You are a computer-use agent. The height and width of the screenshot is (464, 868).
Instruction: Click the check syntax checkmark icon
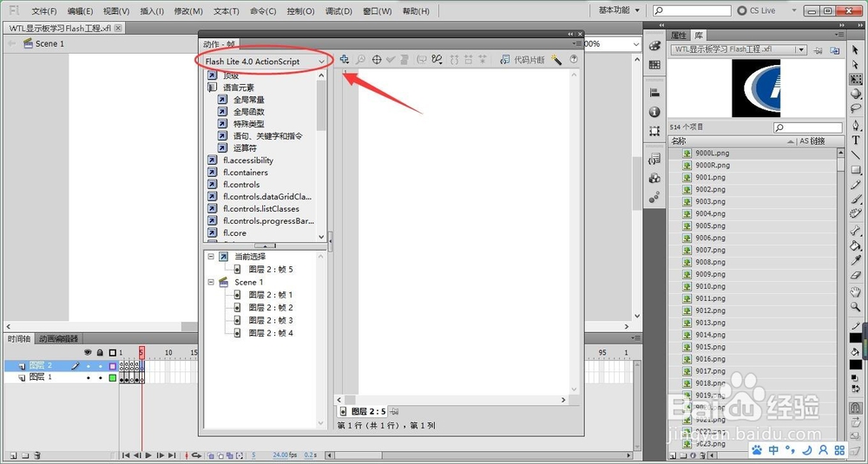(x=391, y=60)
